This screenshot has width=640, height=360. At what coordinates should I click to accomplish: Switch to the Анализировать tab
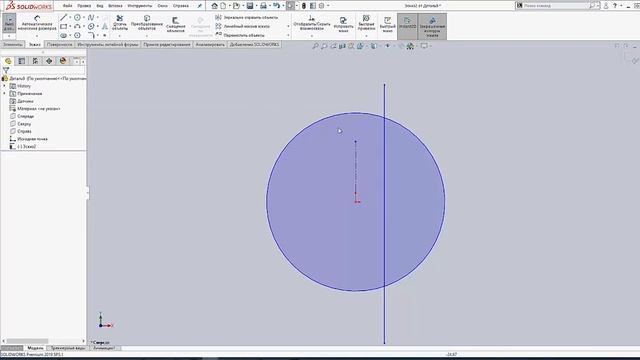210,44
